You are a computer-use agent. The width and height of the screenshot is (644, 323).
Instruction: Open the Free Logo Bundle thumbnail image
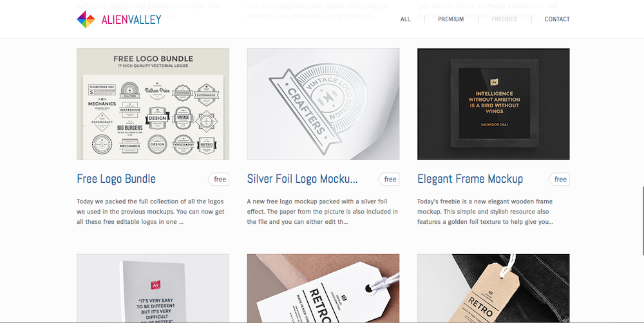pos(153,104)
